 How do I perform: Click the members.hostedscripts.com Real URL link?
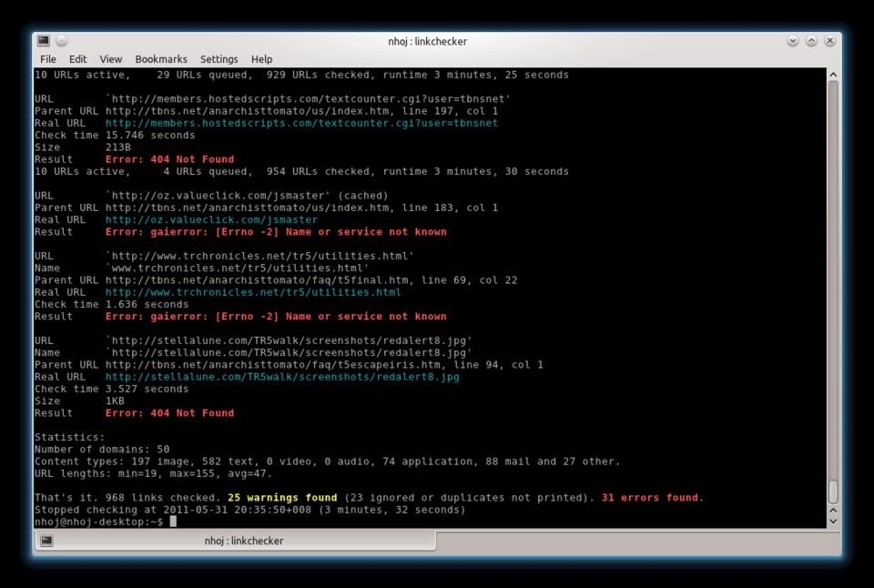coord(301,123)
